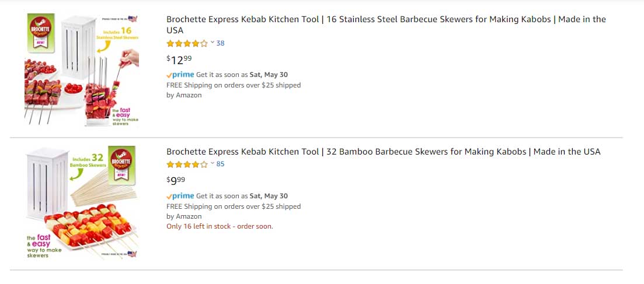Expand the rating popover chevron beside 85 reviews
The height and width of the screenshot is (284, 644).
click(x=213, y=164)
